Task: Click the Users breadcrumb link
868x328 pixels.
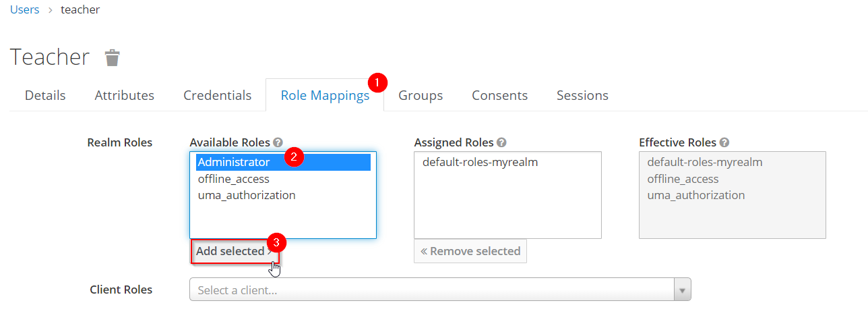Action: [x=25, y=10]
